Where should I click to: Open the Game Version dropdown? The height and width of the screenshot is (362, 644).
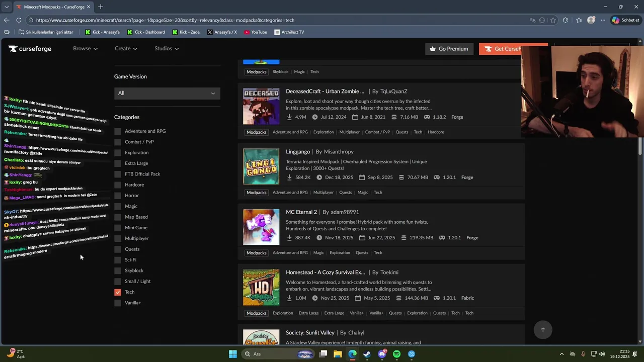click(x=167, y=93)
